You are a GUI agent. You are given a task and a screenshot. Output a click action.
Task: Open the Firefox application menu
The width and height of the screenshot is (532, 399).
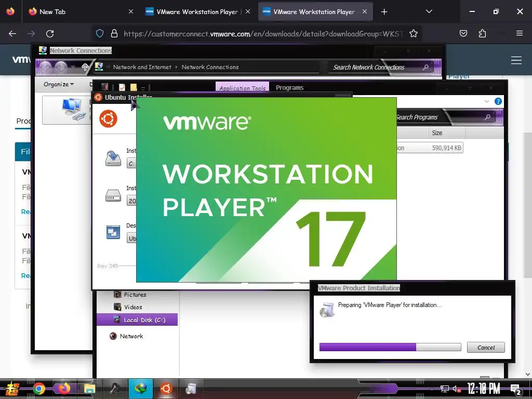519,33
